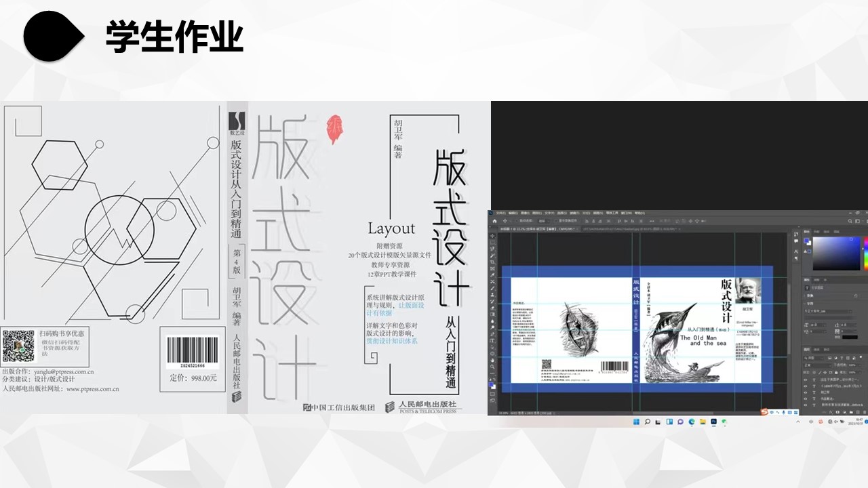Open the layer blend mode dropdown
The width and height of the screenshot is (868, 488).
pos(817,365)
